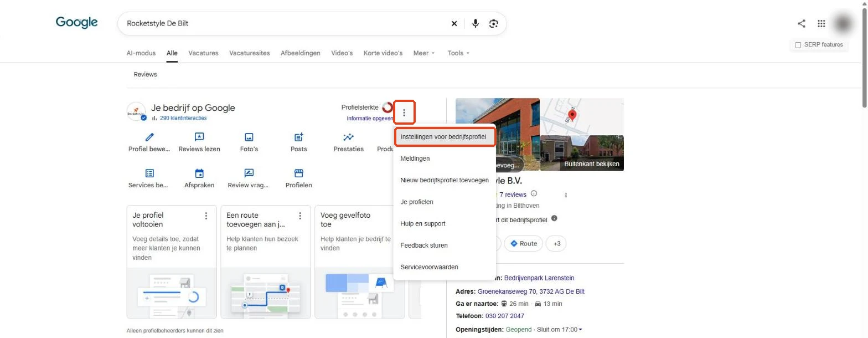The image size is (868, 338).
Task: Open Servicevoorwaarden menu entry
Action: tap(445, 267)
